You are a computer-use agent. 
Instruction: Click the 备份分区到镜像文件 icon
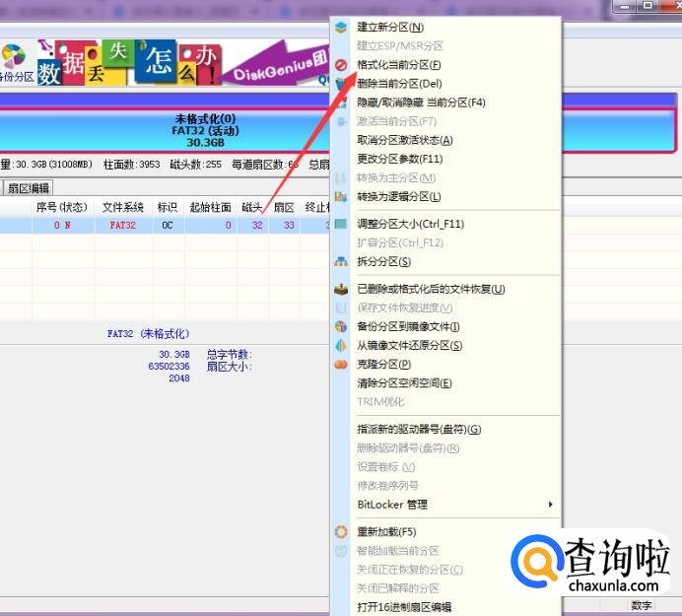coord(341,327)
